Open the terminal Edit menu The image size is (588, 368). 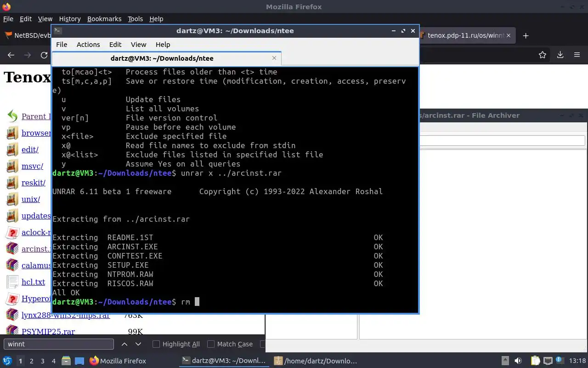tap(115, 45)
